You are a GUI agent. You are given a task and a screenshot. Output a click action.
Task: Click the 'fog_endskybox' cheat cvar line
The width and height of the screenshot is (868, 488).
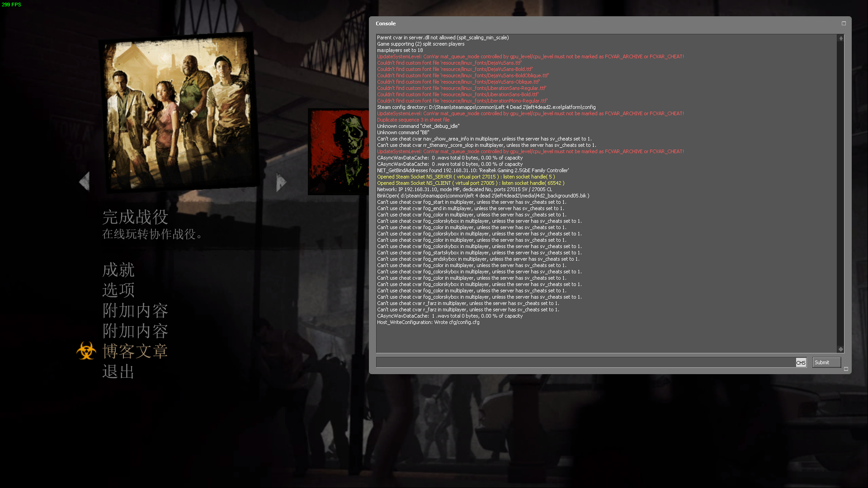click(478, 259)
